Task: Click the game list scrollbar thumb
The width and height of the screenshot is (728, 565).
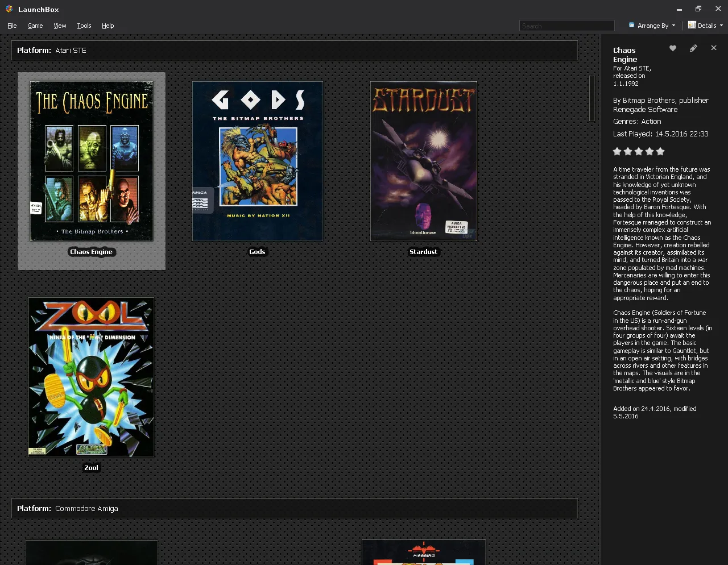Action: [x=592, y=98]
